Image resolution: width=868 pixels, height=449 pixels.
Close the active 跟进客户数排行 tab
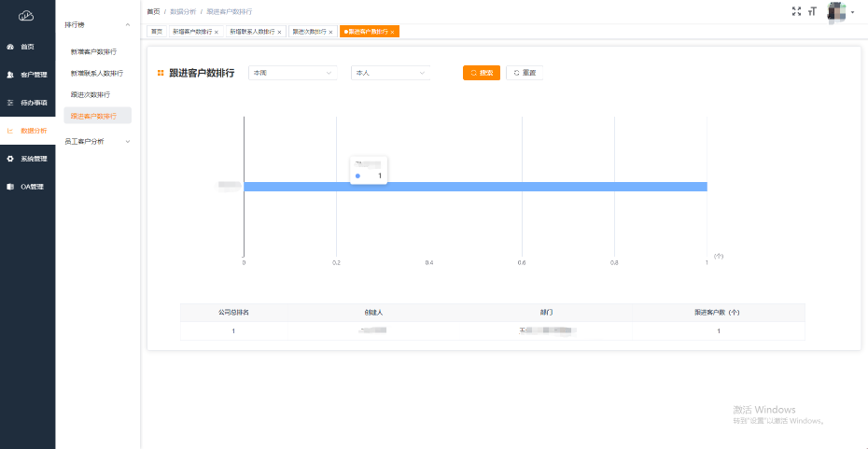(x=392, y=32)
